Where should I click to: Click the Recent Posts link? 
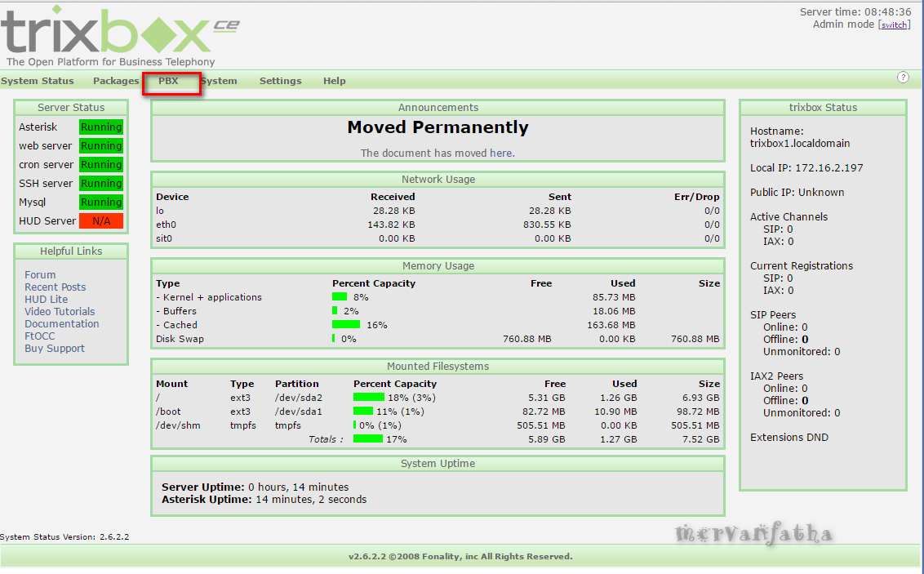click(55, 287)
